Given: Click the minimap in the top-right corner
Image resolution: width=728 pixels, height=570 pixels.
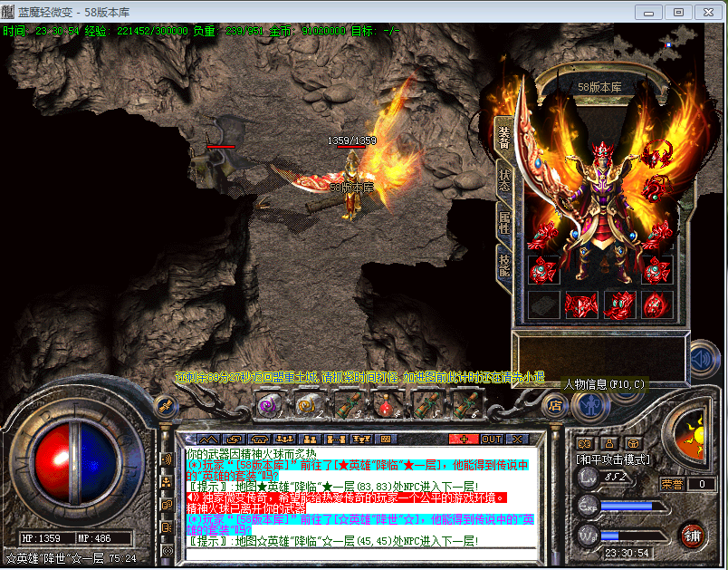Looking at the screenshot, I should point(659,46).
